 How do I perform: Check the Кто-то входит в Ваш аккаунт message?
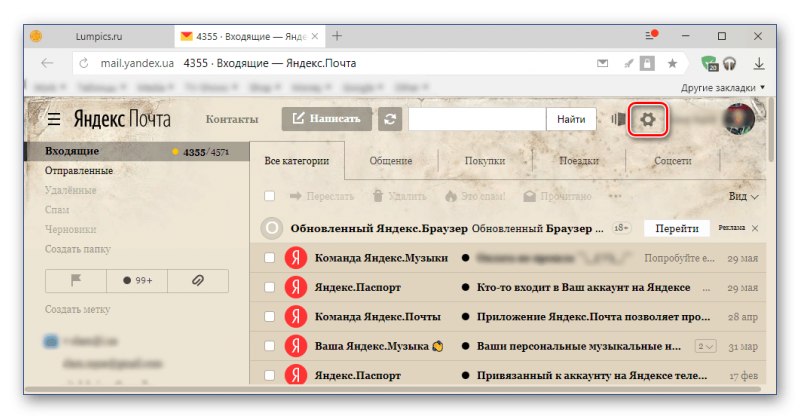269,287
